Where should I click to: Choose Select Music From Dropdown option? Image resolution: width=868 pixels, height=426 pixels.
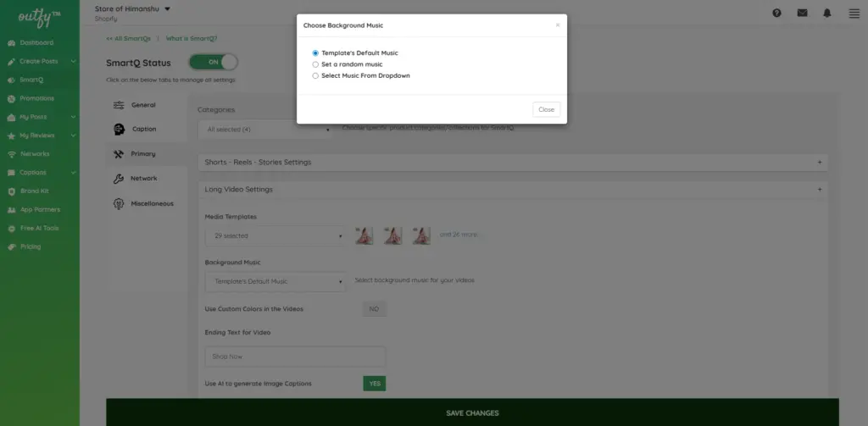click(x=315, y=75)
